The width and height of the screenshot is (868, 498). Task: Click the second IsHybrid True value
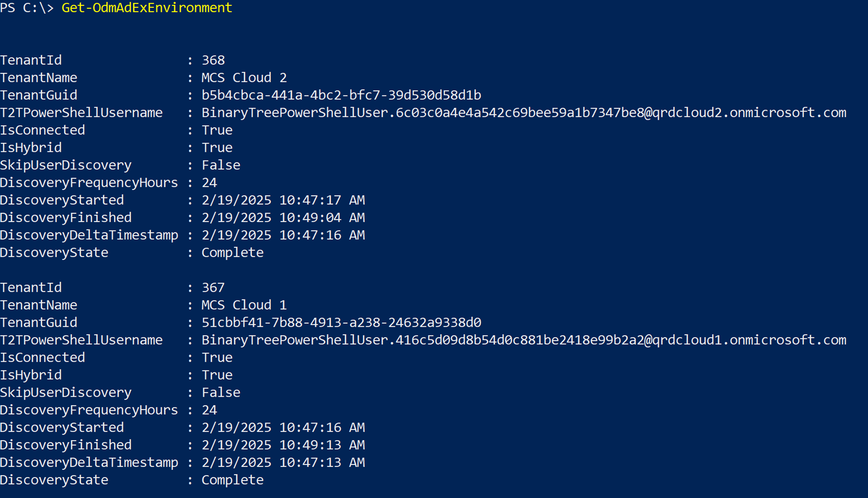pyautogui.click(x=217, y=375)
